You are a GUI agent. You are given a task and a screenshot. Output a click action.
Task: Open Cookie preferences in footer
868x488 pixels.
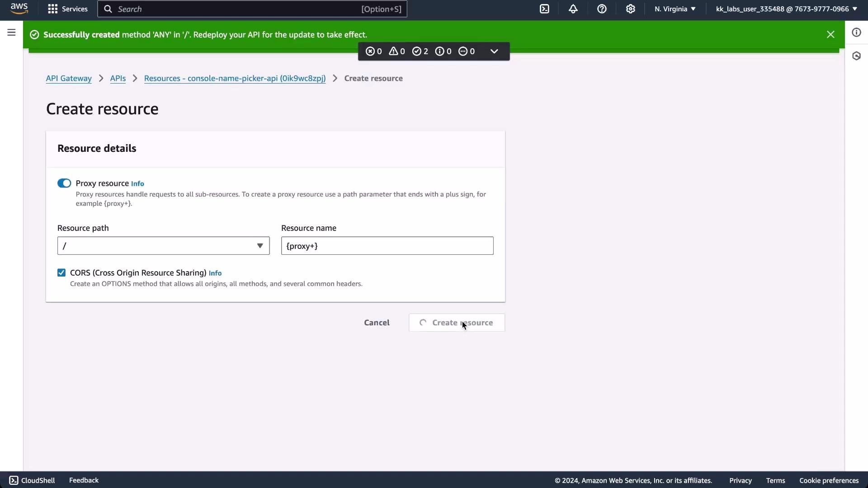[829, 480]
